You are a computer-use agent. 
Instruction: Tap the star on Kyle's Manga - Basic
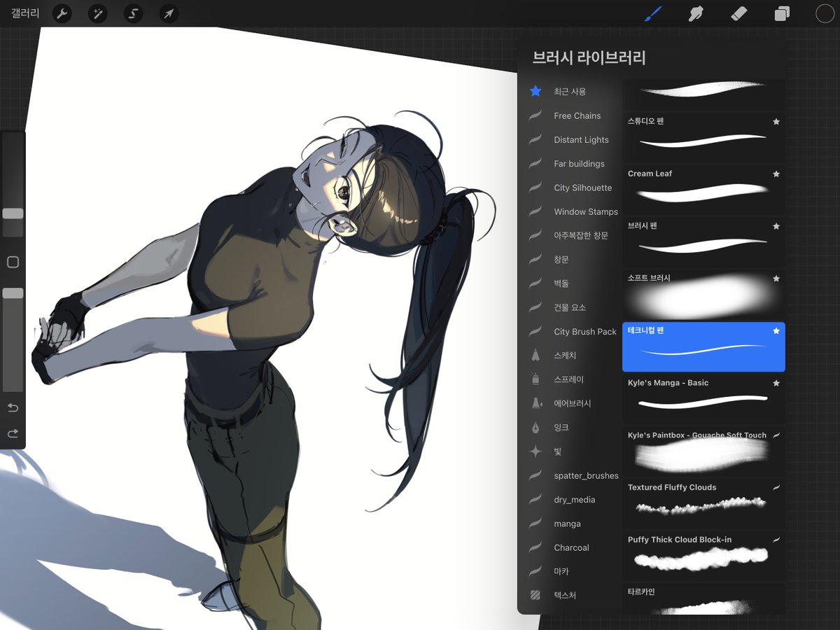click(776, 383)
